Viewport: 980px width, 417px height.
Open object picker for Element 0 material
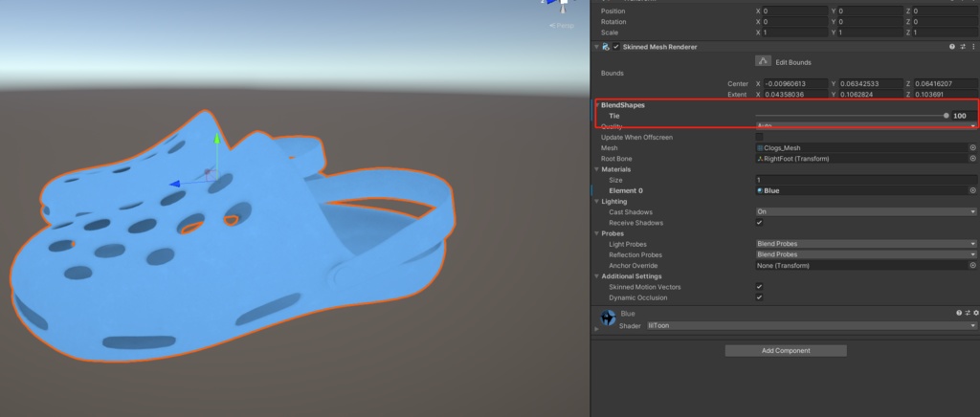coord(972,190)
